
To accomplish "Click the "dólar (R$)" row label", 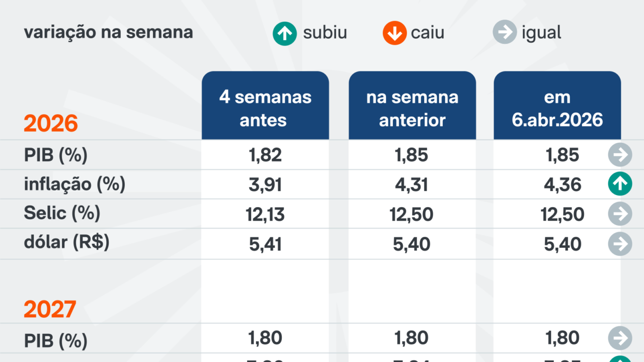I will (x=66, y=242).
